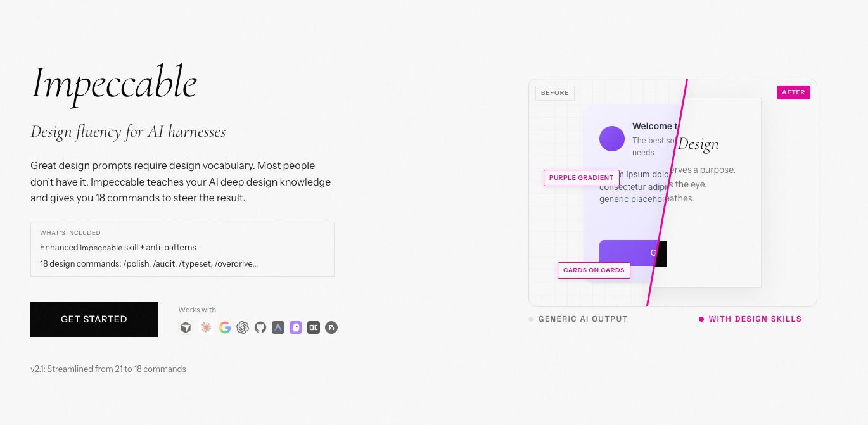Image resolution: width=868 pixels, height=425 pixels.
Task: Click the Purple Gradient annotation tag
Action: pos(581,178)
